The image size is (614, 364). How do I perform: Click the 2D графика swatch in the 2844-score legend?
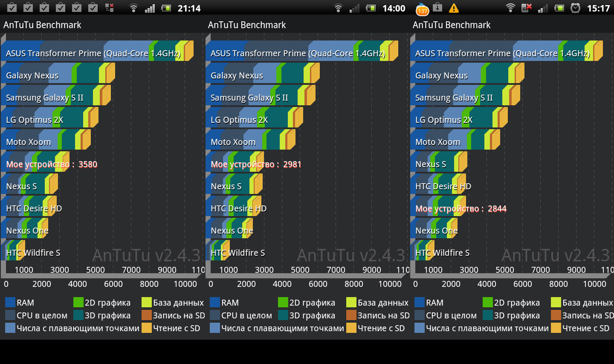[488, 303]
